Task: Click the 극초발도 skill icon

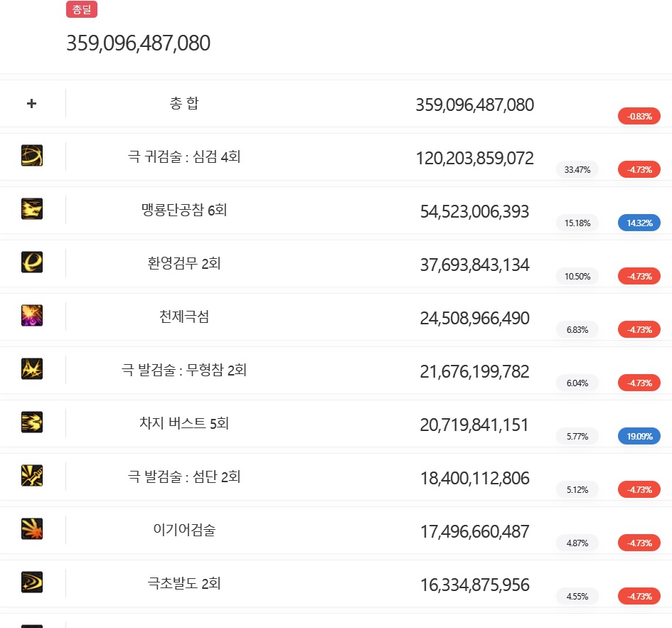Action: point(32,582)
